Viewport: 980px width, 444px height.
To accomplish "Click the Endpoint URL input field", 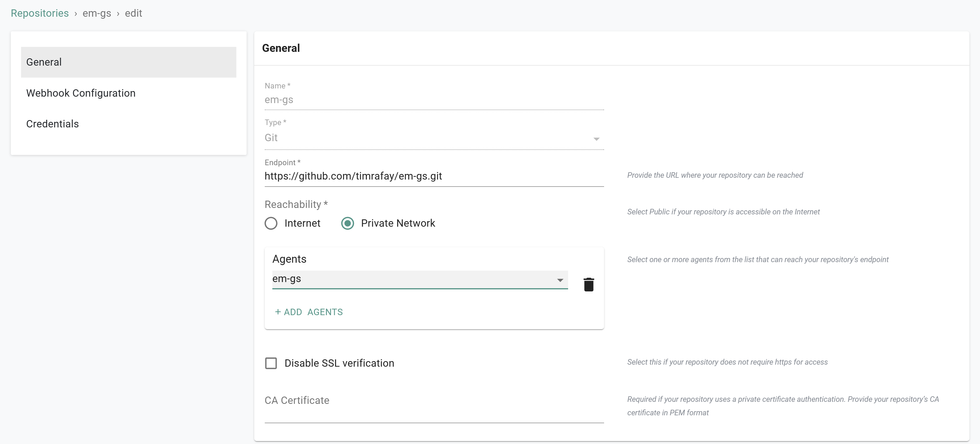I will [x=434, y=176].
